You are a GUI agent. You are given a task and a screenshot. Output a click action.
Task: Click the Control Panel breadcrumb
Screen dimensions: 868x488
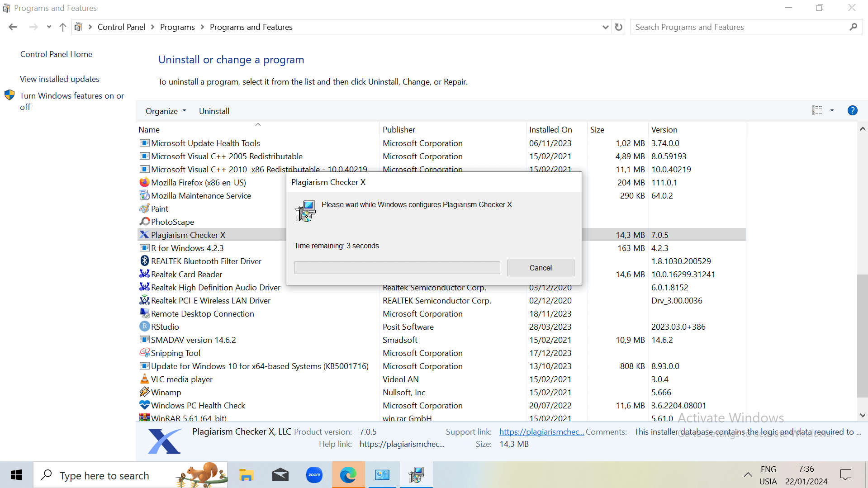[121, 27]
